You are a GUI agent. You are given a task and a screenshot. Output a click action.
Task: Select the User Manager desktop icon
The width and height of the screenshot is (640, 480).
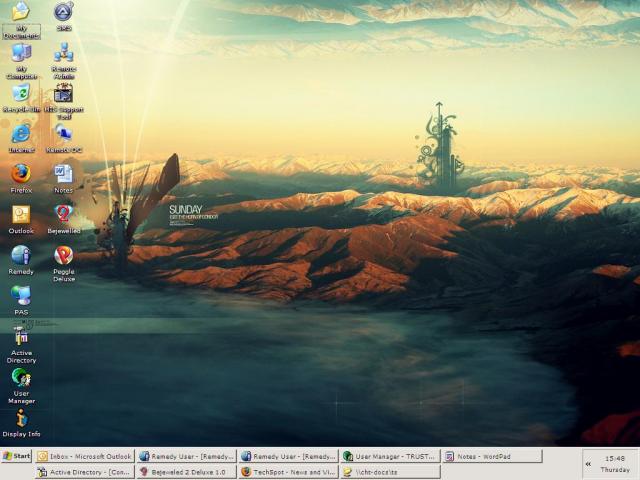(x=21, y=386)
